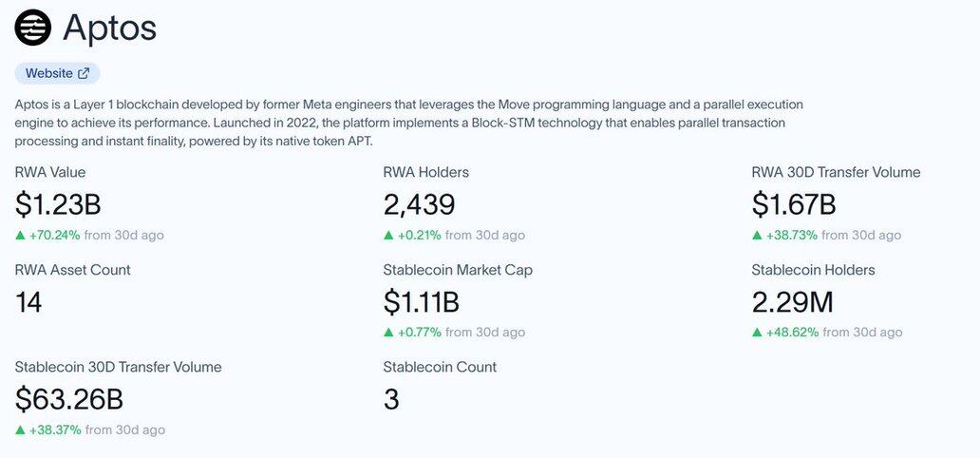Image resolution: width=980 pixels, height=458 pixels.
Task: Click the 2.29M Stablecoin Holders value
Action: [795, 302]
